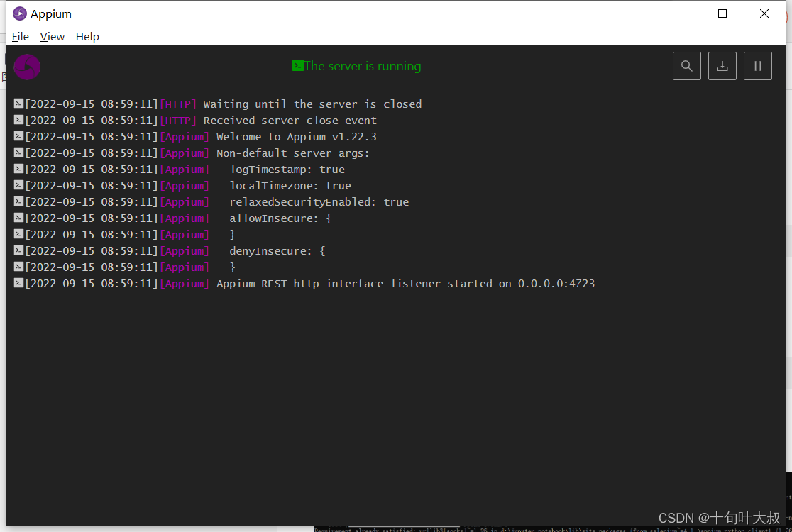
Task: Click the green terminal icon beside server status
Action: tap(297, 66)
